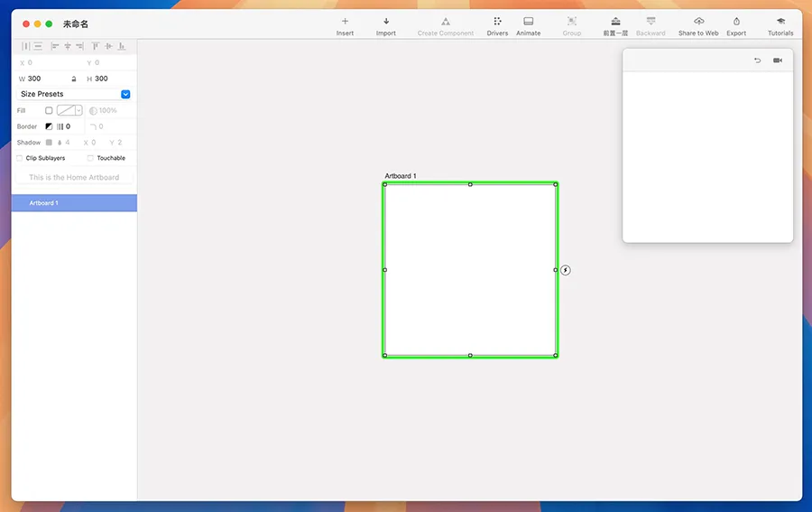Image resolution: width=812 pixels, height=512 pixels.
Task: Click the Import toolbar icon
Action: (x=386, y=22)
